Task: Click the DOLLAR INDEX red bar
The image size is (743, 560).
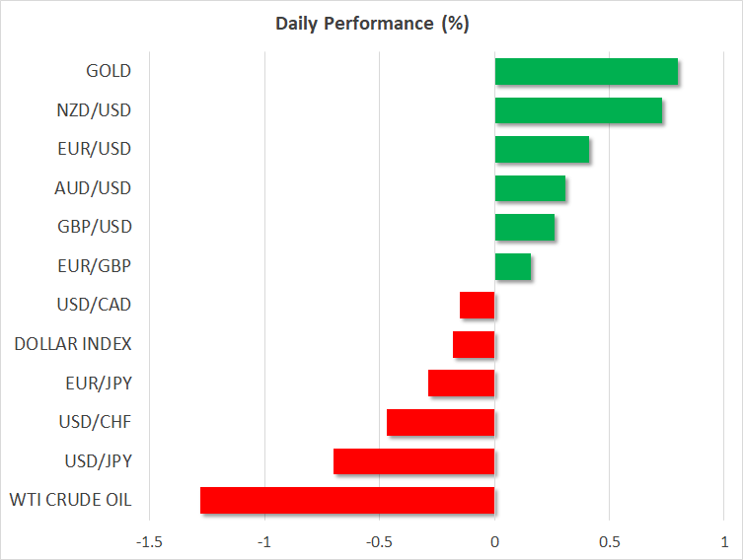Action: (474, 344)
